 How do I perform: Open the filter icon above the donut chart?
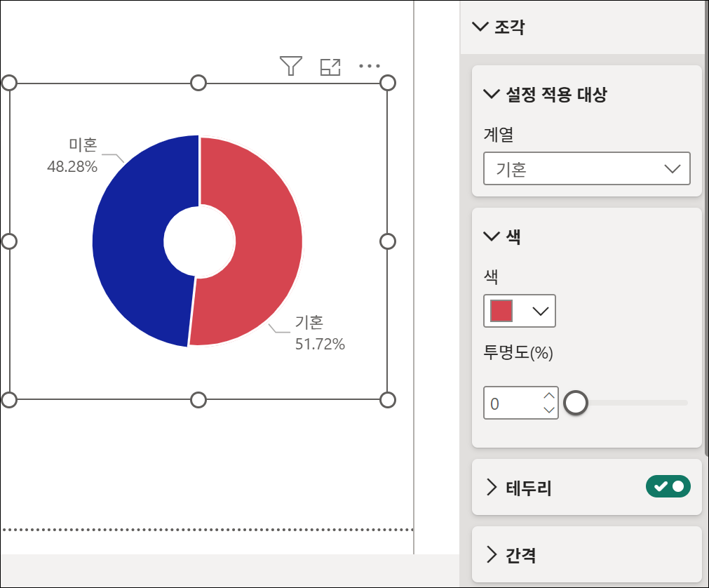click(x=291, y=66)
